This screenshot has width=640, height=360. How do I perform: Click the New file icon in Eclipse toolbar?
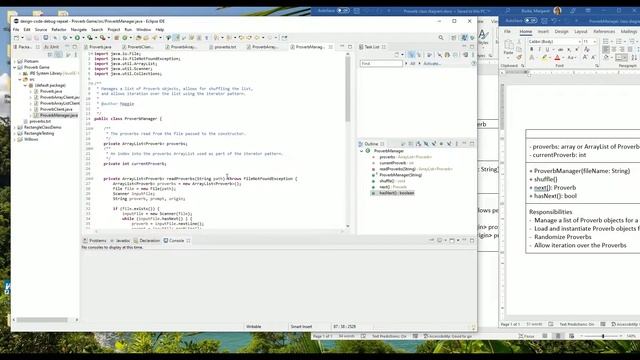click(x=16, y=38)
